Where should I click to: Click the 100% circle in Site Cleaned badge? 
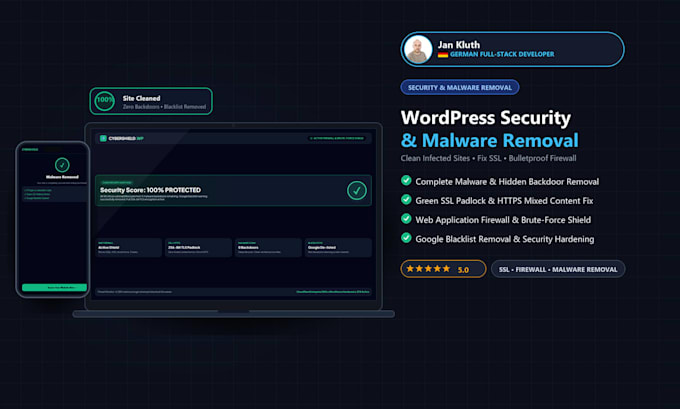pyautogui.click(x=105, y=101)
